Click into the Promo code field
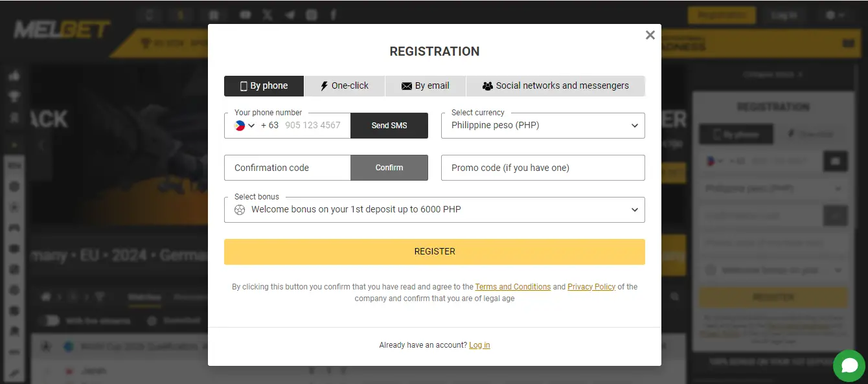Image resolution: width=868 pixels, height=384 pixels. (x=543, y=168)
